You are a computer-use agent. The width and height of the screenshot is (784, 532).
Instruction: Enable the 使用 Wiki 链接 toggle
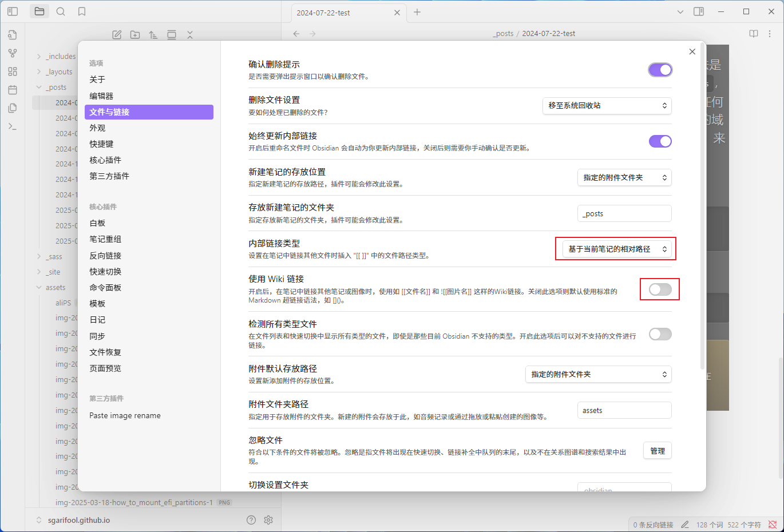tap(660, 289)
